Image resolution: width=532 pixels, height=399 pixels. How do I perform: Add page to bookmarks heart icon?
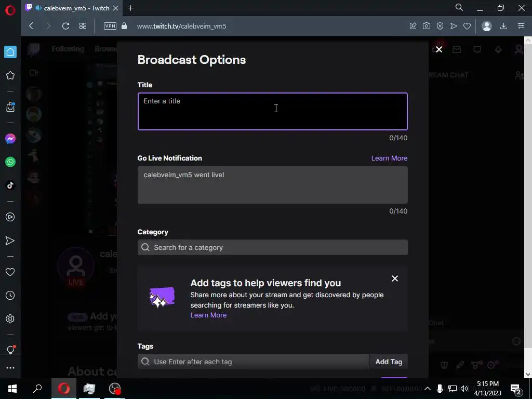point(467,26)
